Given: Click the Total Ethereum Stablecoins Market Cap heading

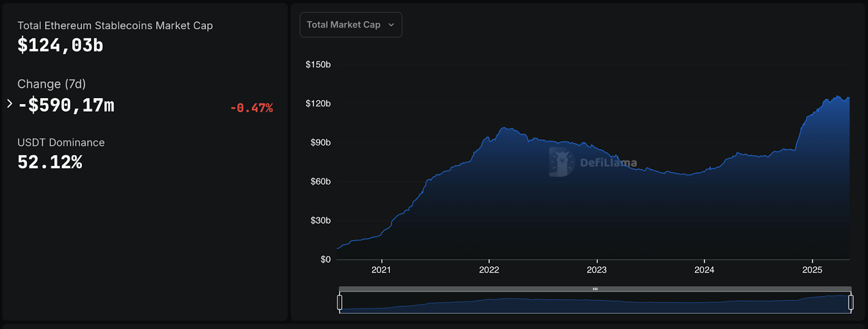Looking at the screenshot, I should [115, 25].
